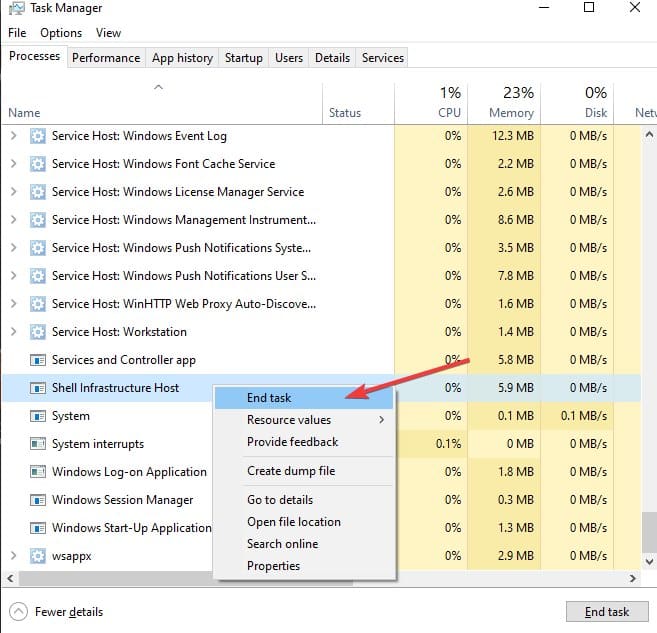Click horizontal scrollbar right arrow

tap(633, 579)
